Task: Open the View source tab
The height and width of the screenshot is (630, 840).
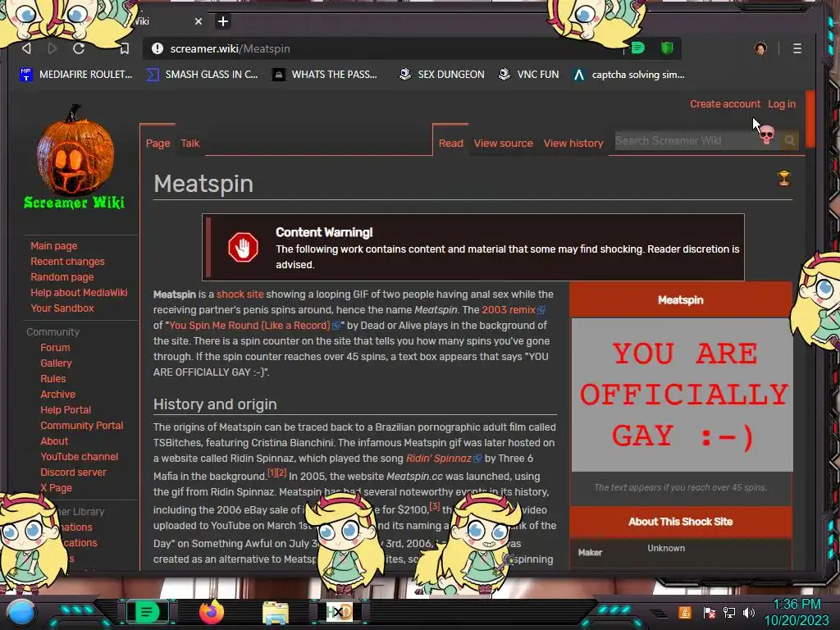Action: point(504,143)
